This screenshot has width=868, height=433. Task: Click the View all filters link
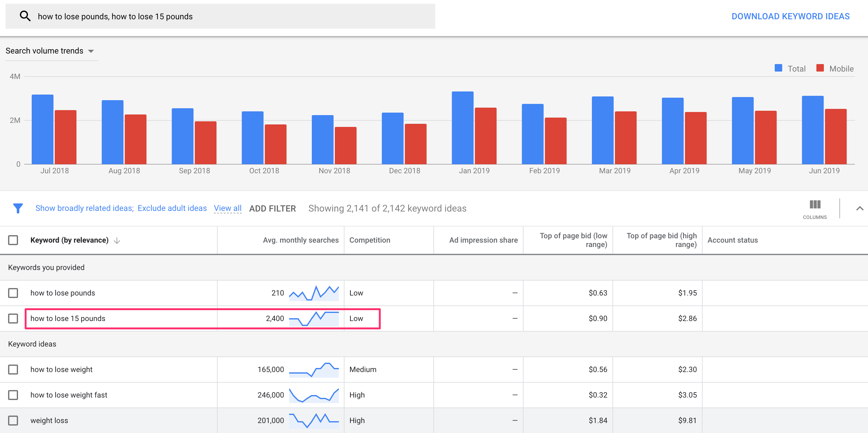click(x=228, y=208)
